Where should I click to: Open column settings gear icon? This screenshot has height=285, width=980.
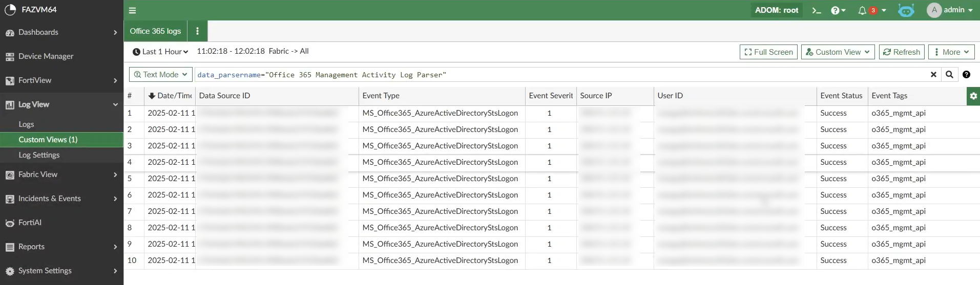click(973, 96)
